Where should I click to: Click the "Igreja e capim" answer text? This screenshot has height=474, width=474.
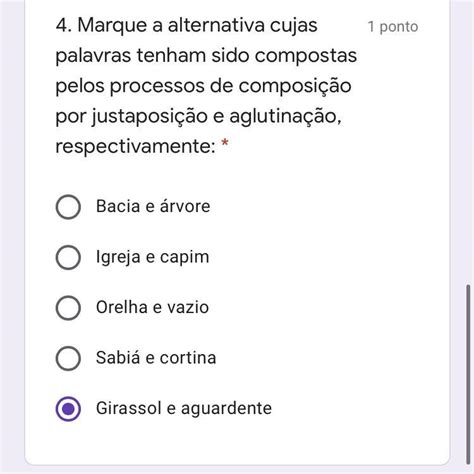pos(153,257)
